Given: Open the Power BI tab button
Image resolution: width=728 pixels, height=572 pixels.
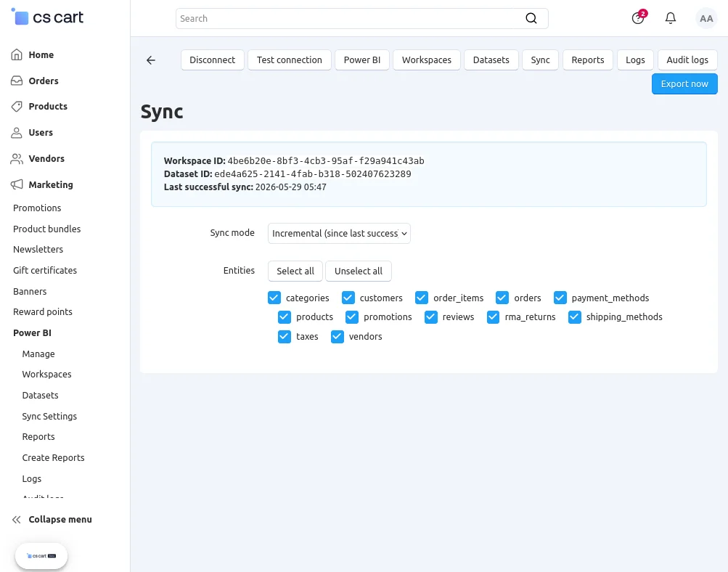Looking at the screenshot, I should click(x=362, y=60).
